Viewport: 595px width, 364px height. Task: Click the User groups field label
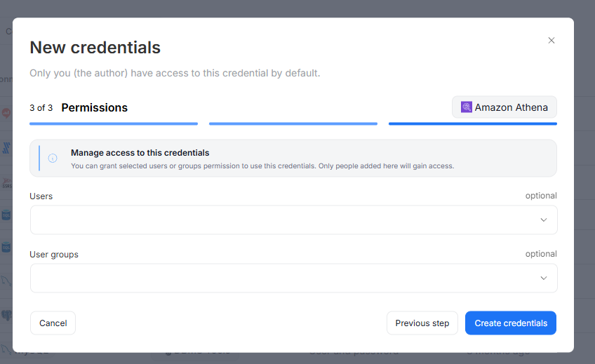(54, 255)
